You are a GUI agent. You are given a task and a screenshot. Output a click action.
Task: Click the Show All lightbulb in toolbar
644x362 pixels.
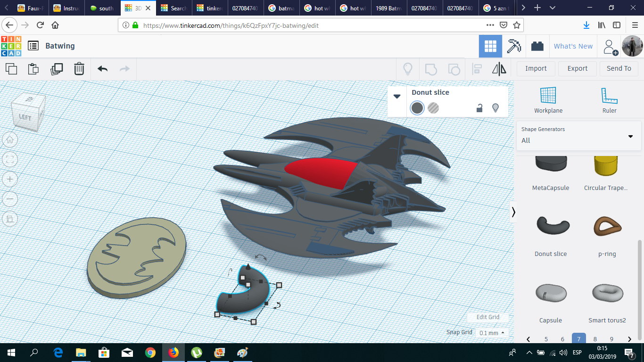[x=408, y=69]
